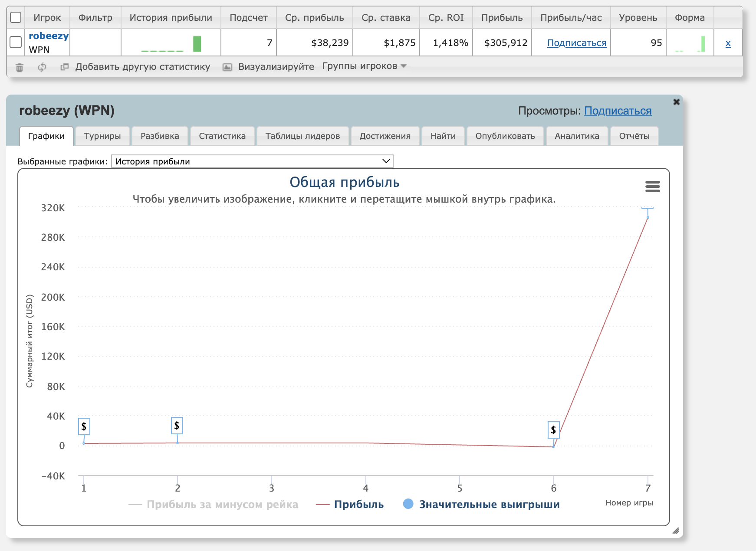Click the dollar marker at game 2
Screen dimensions: 756x551
pos(177,426)
